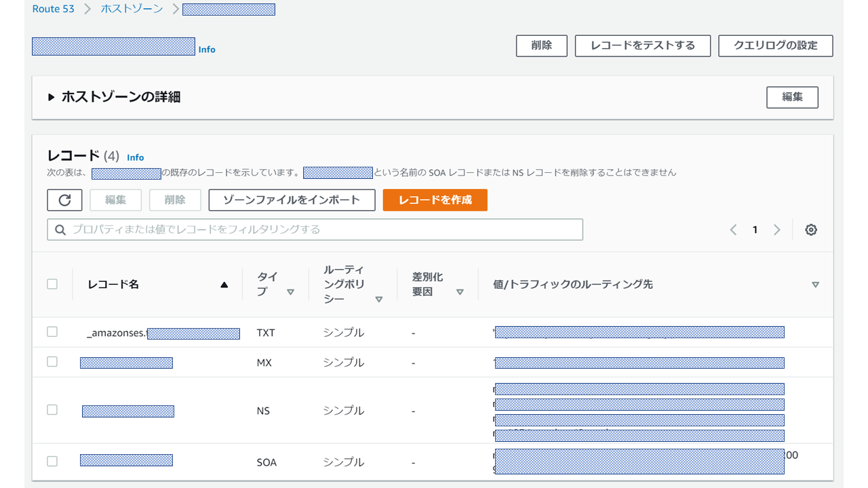Select all records header checkbox

pos(52,284)
